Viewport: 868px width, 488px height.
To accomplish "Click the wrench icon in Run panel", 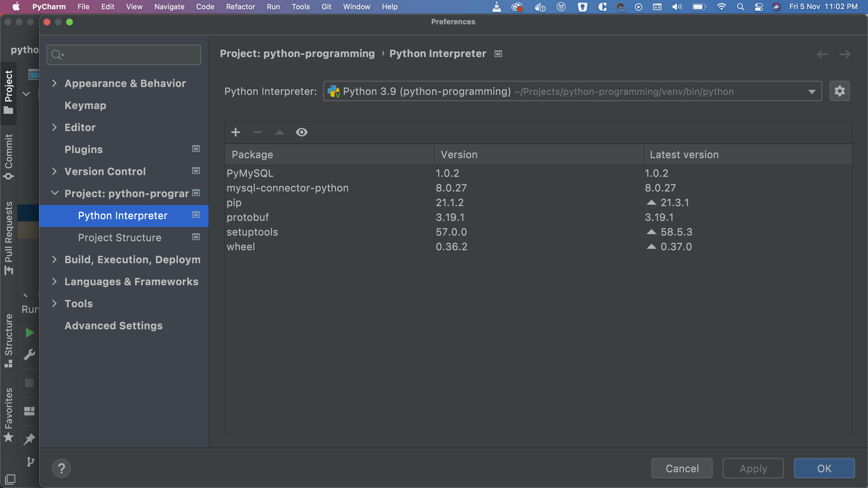I will [30, 355].
